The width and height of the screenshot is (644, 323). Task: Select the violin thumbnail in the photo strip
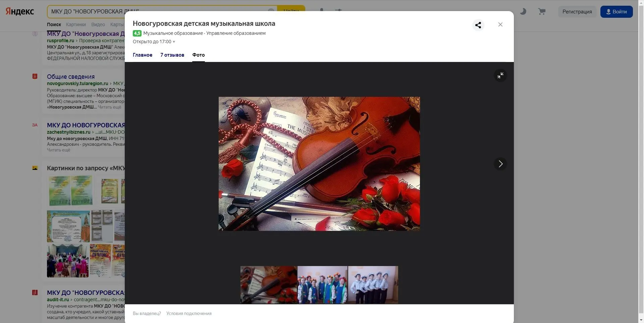coord(269,285)
